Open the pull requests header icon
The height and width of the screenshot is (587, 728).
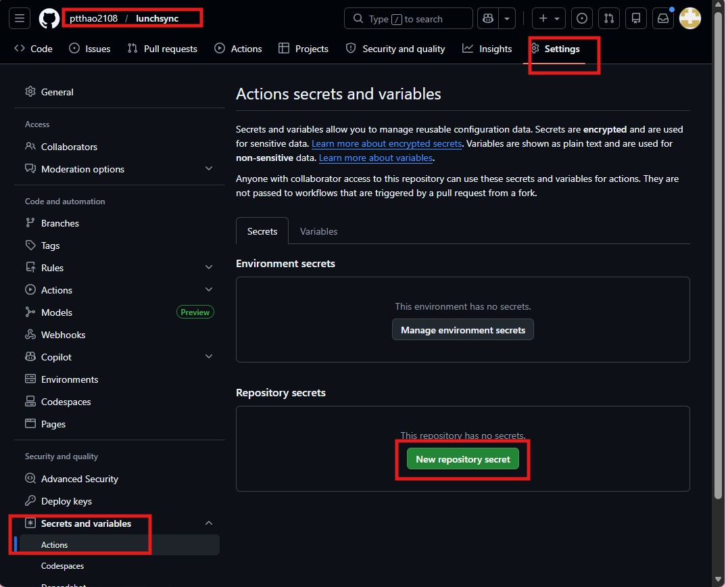click(x=608, y=19)
